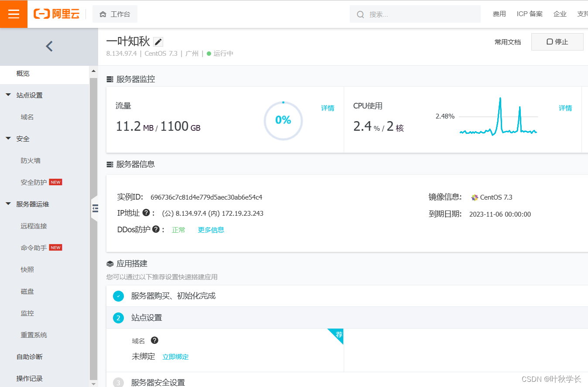Open the orange hamburger main menu
The height and width of the screenshot is (387, 588).
pos(14,14)
